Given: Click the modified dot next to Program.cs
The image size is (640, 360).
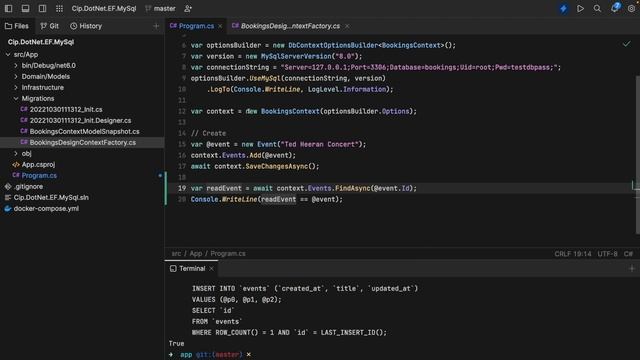Looking at the screenshot, I should tap(160, 176).
